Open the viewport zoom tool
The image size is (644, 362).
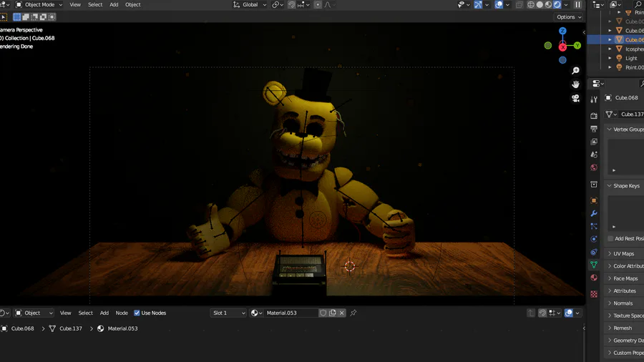click(575, 71)
